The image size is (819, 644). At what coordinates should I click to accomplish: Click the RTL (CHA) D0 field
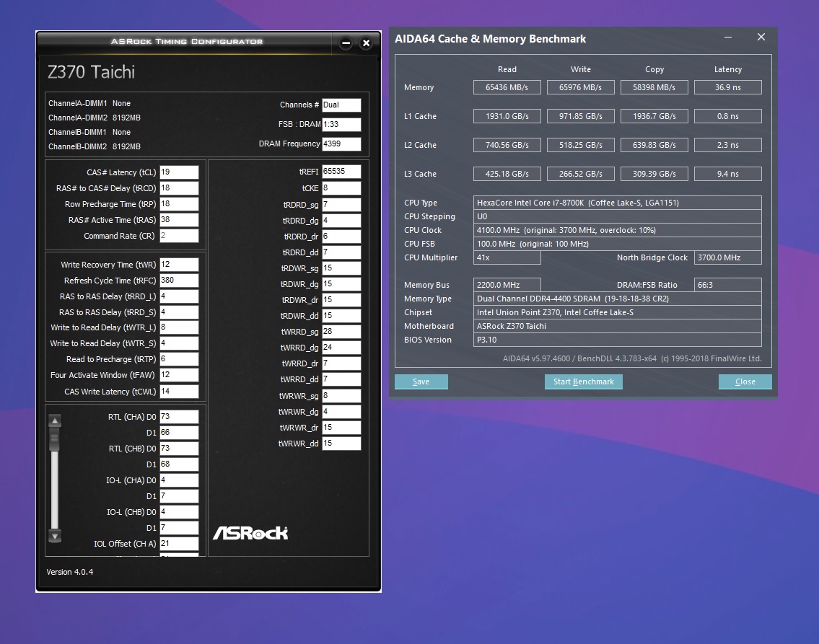[179, 416]
